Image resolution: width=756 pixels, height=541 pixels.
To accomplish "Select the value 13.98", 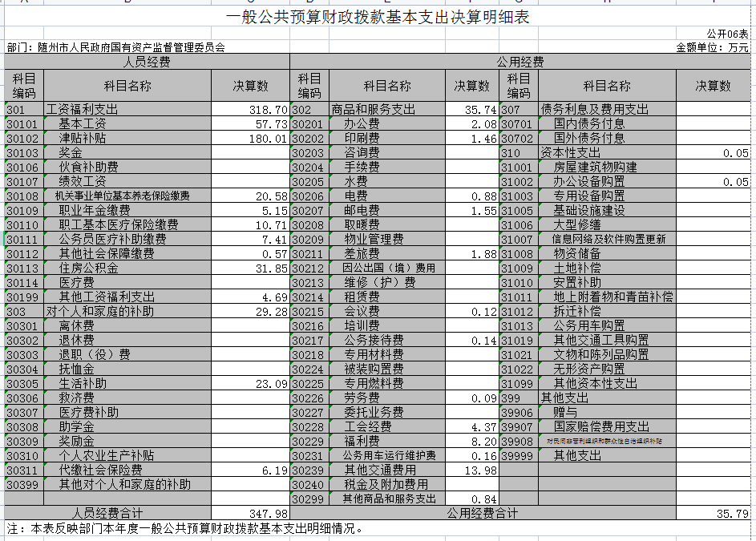I will coord(472,470).
